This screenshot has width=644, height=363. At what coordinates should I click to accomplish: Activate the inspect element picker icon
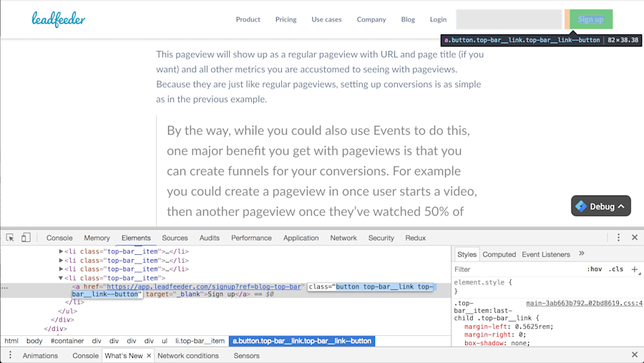(10, 238)
